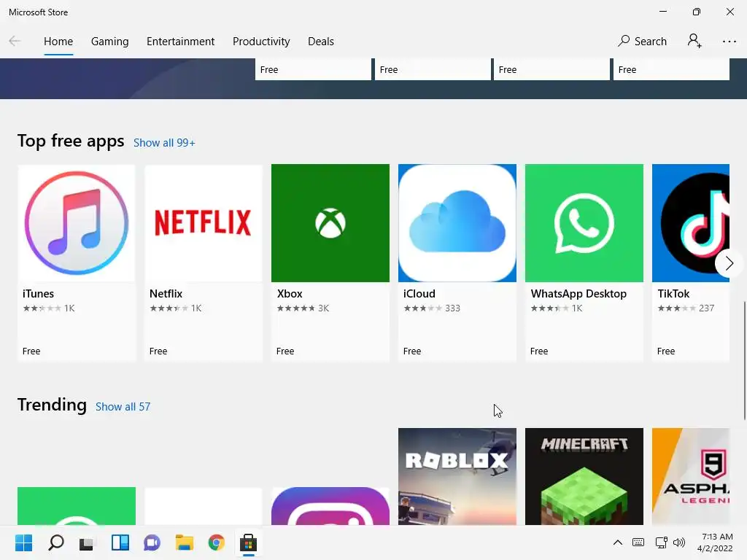Open the WhatsApp Desktop app tile

tap(584, 262)
